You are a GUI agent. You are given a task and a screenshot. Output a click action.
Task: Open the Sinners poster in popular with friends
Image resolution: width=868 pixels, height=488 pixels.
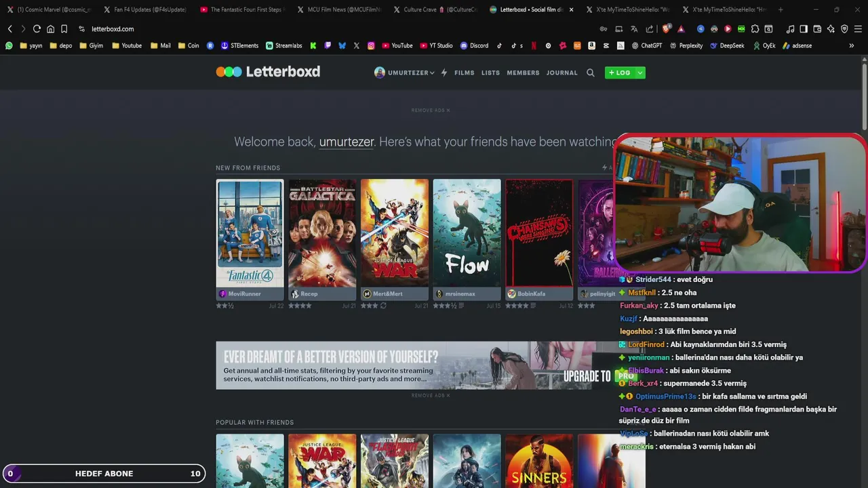pyautogui.click(x=539, y=461)
